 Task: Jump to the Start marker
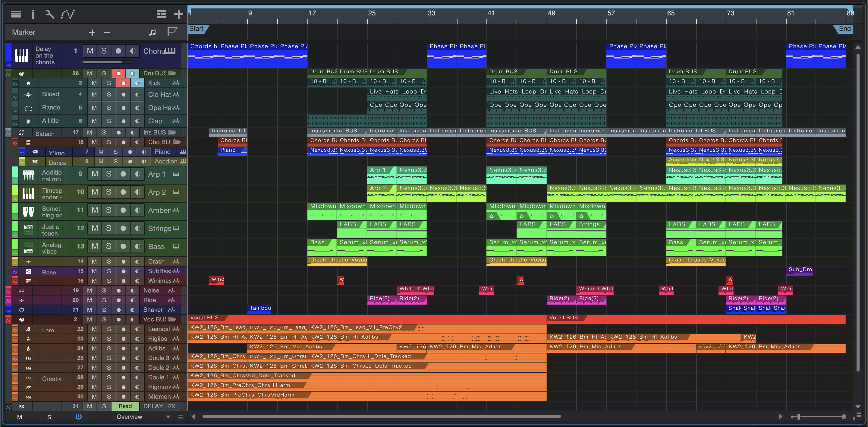point(197,29)
